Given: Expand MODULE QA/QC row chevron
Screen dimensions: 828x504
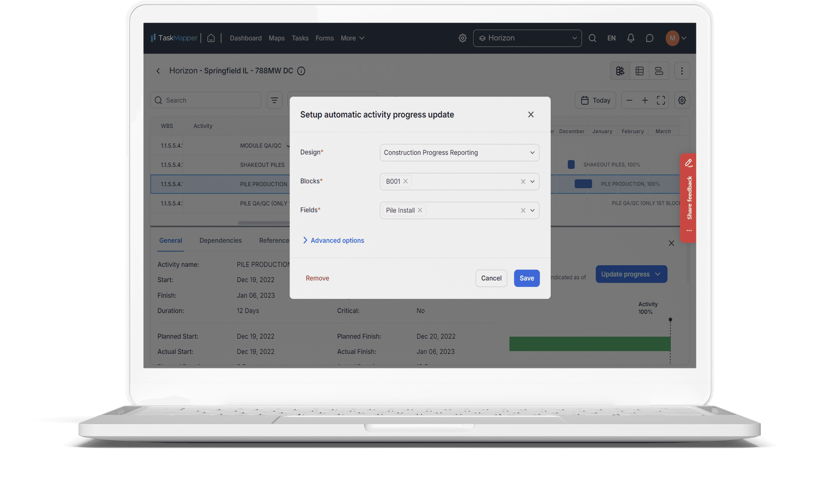Looking at the screenshot, I should [x=288, y=146].
